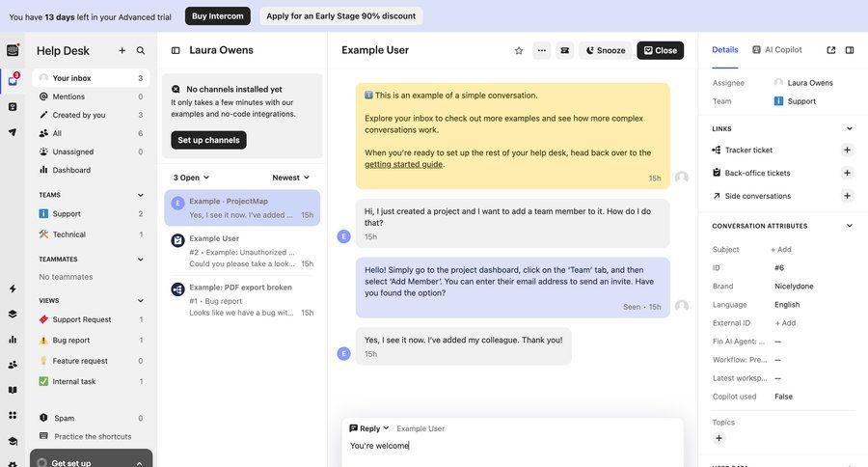This screenshot has height=467, width=868.
Task: Open the three-dot more actions menu
Action: click(541, 50)
